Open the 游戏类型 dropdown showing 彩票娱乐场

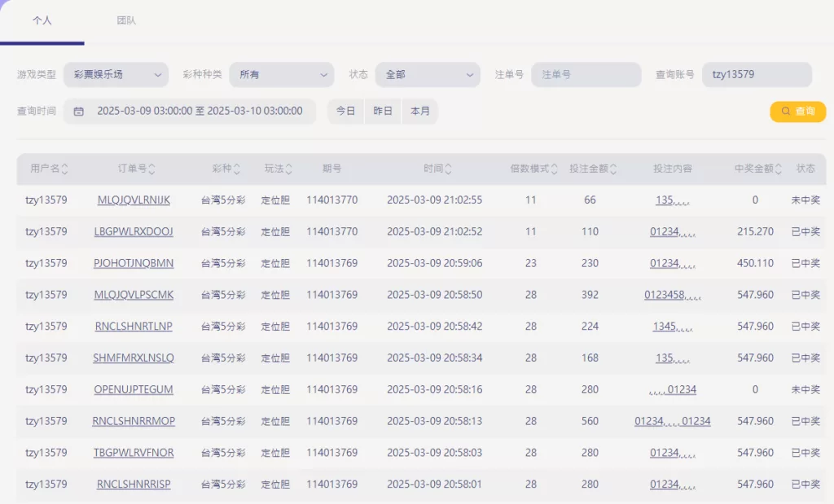point(116,74)
